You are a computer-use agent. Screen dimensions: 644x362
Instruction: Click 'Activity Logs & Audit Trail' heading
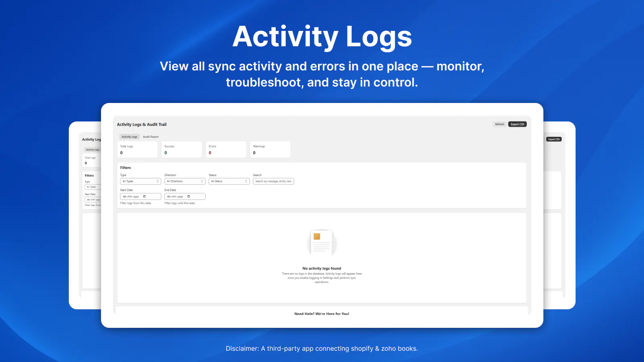click(142, 125)
